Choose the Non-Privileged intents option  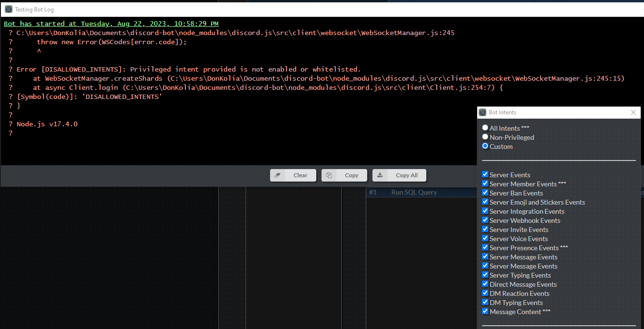(x=485, y=136)
